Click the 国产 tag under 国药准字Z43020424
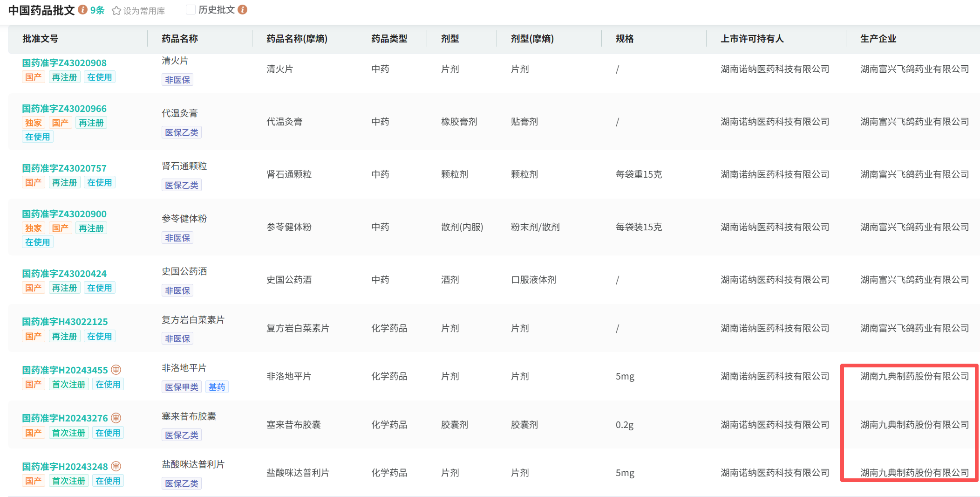 pos(34,288)
